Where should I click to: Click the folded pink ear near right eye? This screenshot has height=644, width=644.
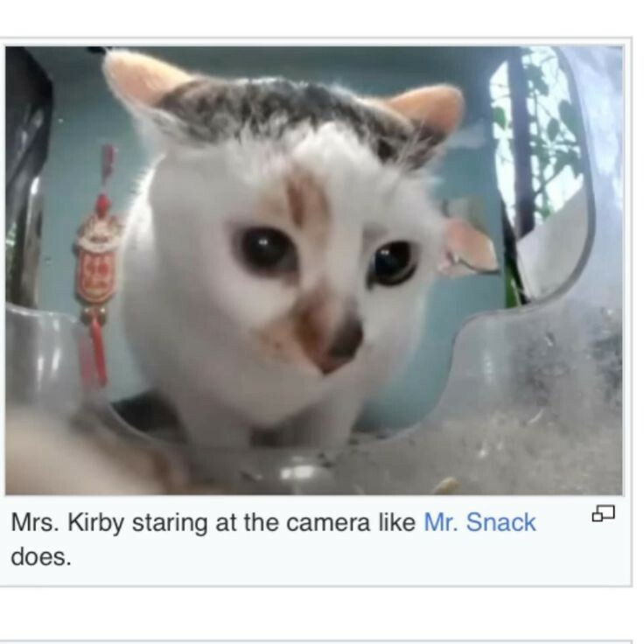470,248
